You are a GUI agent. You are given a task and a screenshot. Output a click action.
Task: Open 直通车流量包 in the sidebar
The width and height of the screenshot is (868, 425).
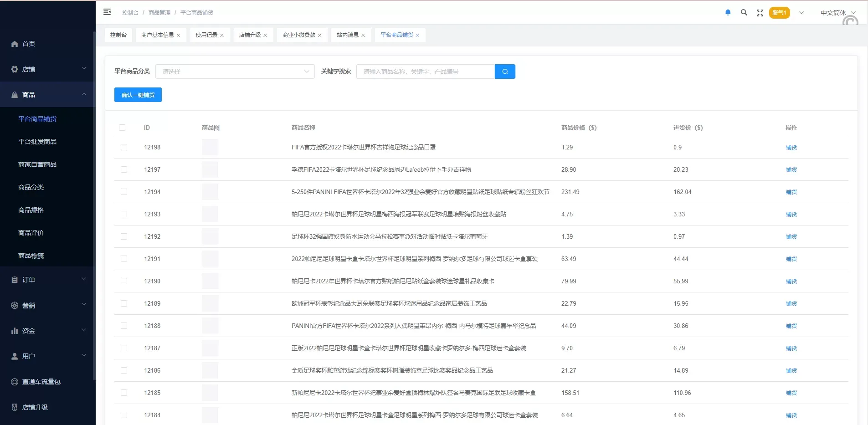coord(41,382)
